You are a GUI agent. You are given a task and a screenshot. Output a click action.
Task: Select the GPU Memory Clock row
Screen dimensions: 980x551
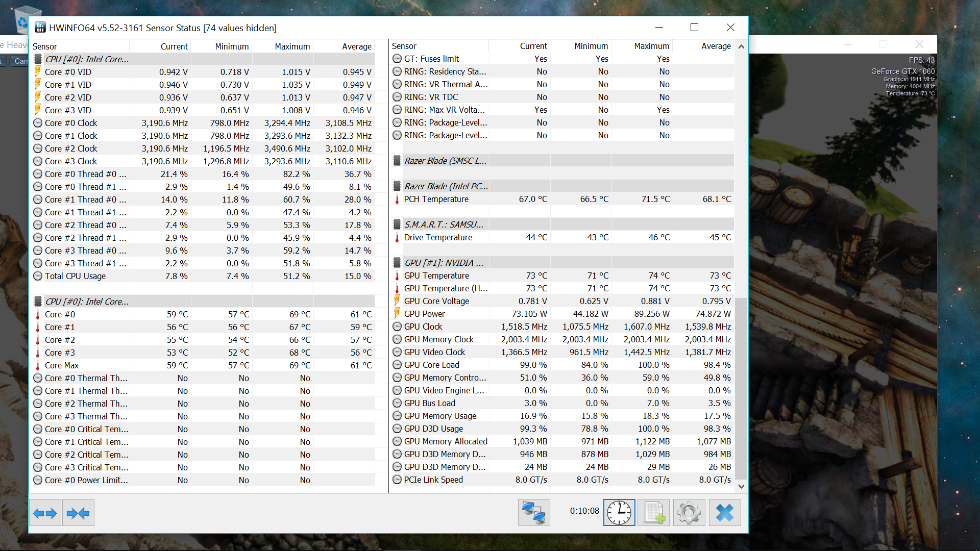point(562,339)
